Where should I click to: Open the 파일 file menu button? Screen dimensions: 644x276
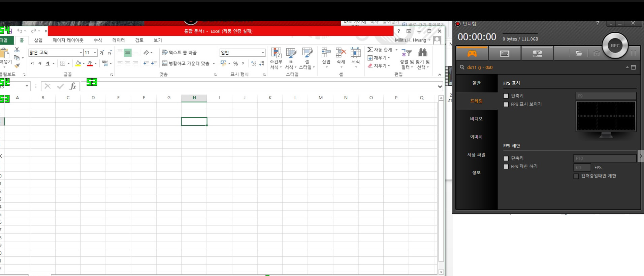6,40
